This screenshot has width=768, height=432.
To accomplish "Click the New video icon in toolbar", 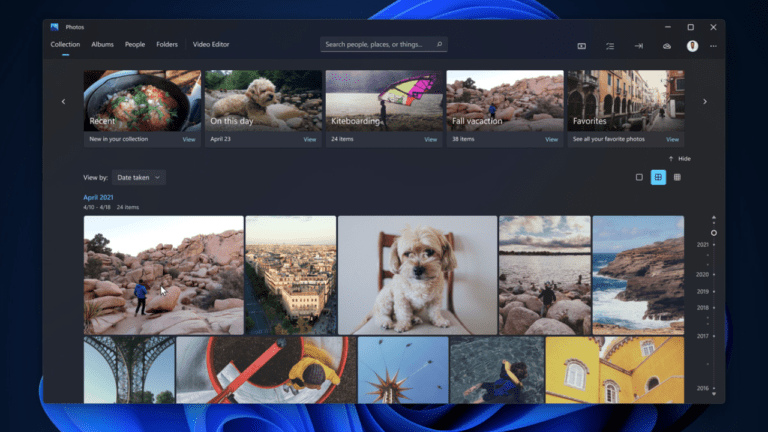I will pyautogui.click(x=582, y=45).
